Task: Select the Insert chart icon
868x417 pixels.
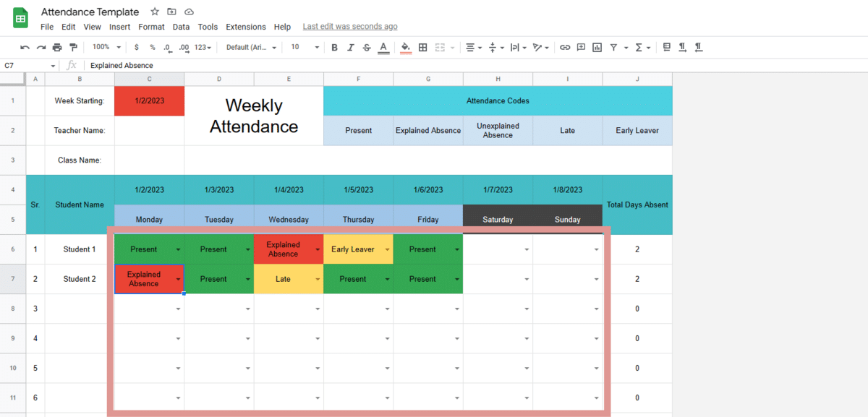Action: click(x=596, y=46)
